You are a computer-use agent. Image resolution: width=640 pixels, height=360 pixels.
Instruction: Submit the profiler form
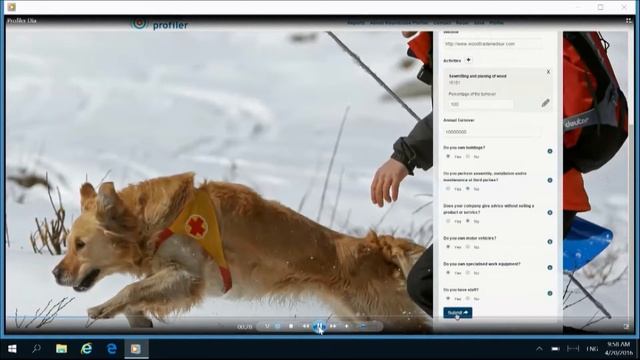click(458, 313)
